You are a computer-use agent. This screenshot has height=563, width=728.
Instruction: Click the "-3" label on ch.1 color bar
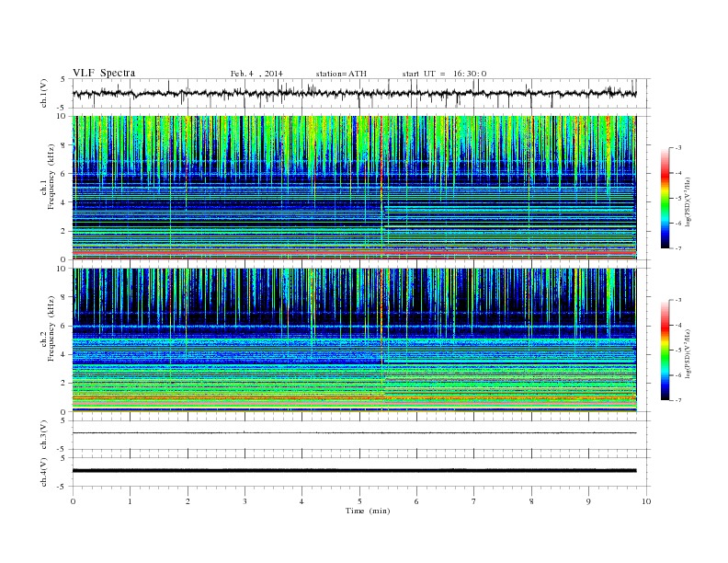tap(677, 148)
